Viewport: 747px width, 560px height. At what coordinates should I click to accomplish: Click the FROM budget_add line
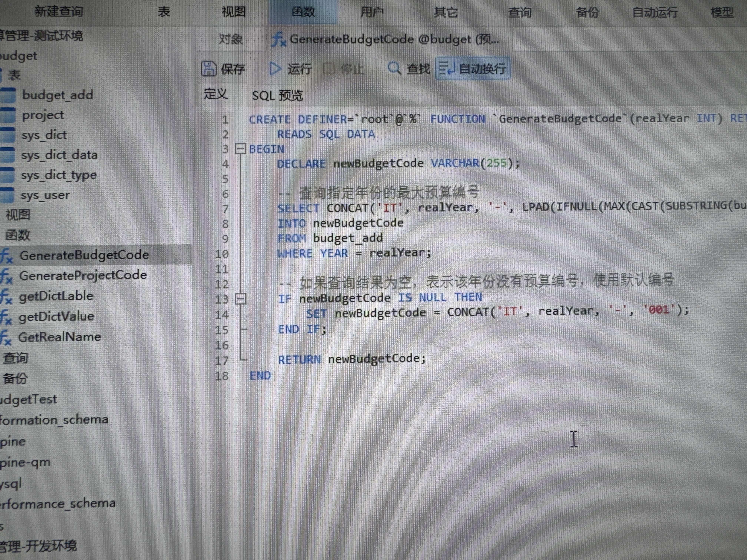pyautogui.click(x=330, y=238)
